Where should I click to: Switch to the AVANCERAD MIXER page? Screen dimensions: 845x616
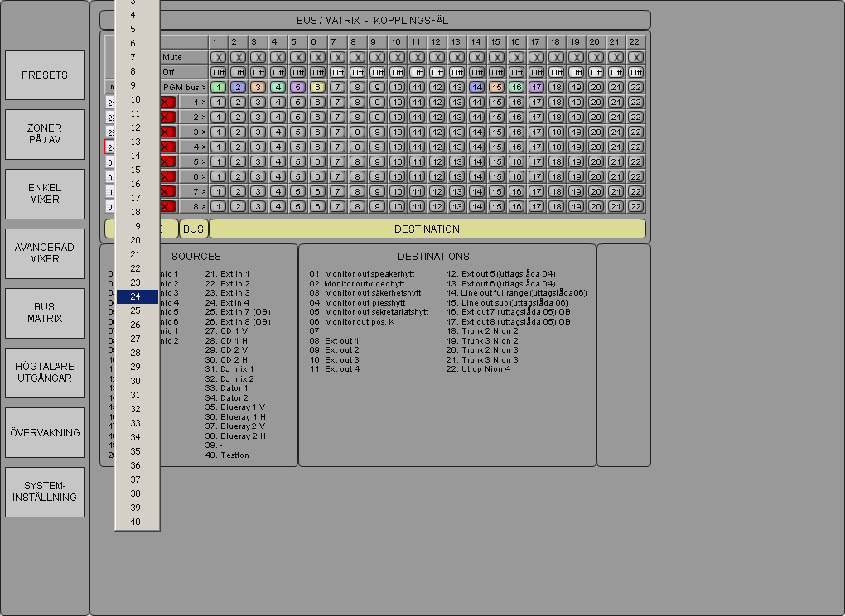coord(45,253)
